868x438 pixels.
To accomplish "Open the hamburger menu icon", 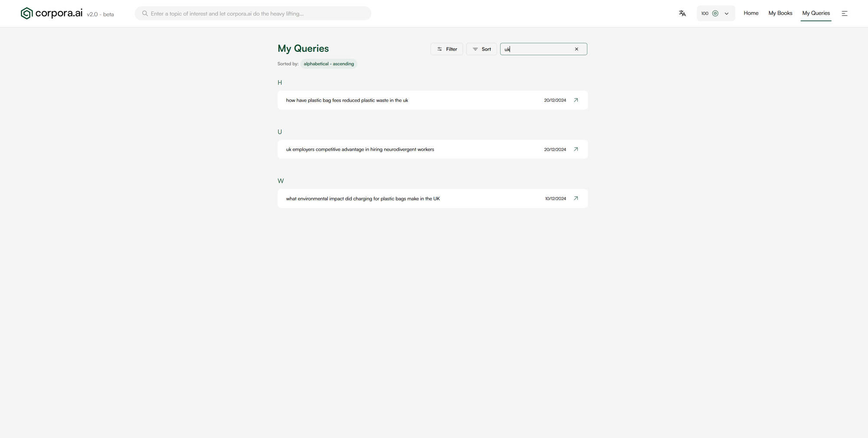I will point(845,13).
